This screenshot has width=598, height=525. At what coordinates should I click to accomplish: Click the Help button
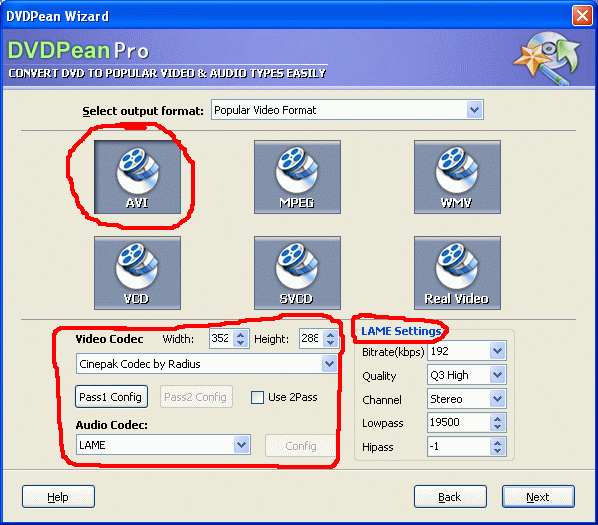coord(58,497)
